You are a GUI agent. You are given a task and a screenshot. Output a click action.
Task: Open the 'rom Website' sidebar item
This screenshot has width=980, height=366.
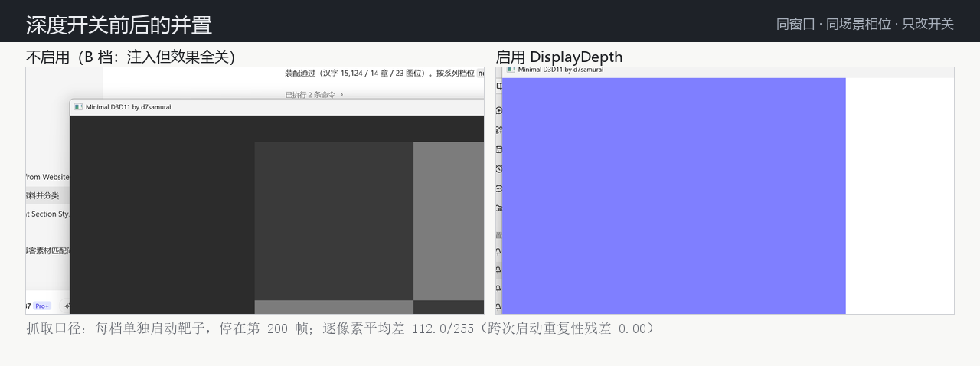47,177
